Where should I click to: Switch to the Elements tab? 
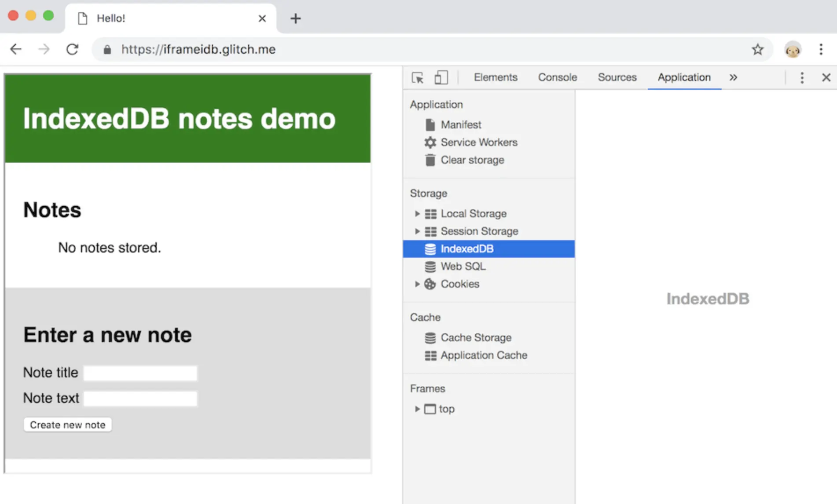click(x=496, y=77)
